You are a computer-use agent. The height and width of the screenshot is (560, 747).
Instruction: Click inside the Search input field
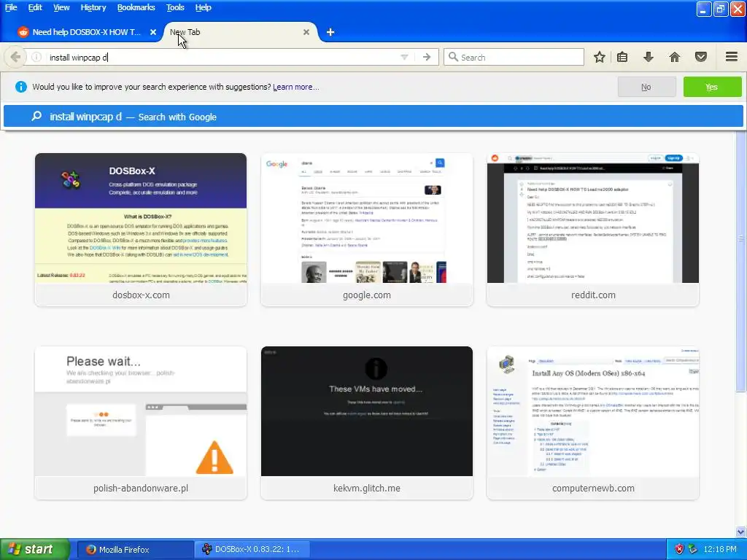(x=514, y=57)
